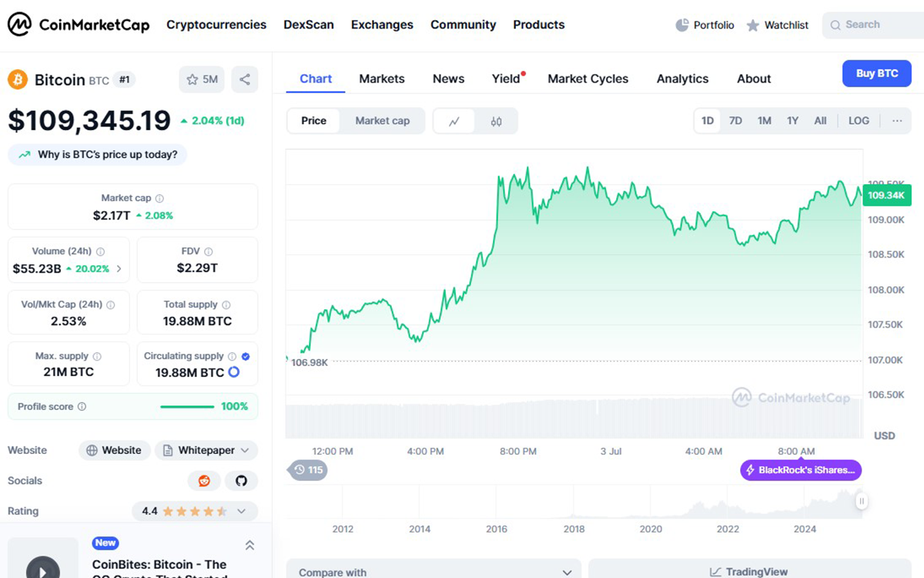Viewport: 924px width, 578px height.
Task: Open the Bitcoin Website link
Action: pos(114,451)
